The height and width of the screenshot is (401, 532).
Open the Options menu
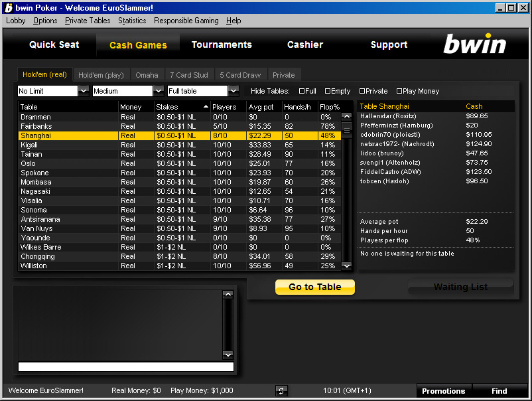coord(45,21)
